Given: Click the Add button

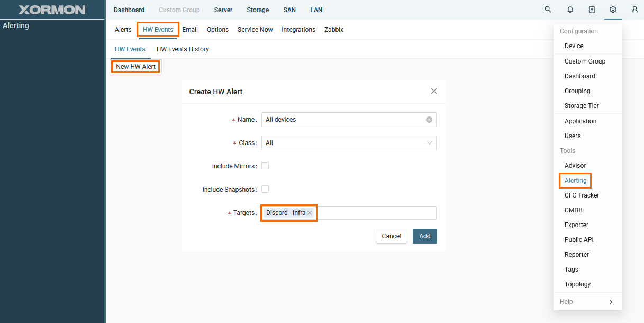Looking at the screenshot, I should 424,236.
